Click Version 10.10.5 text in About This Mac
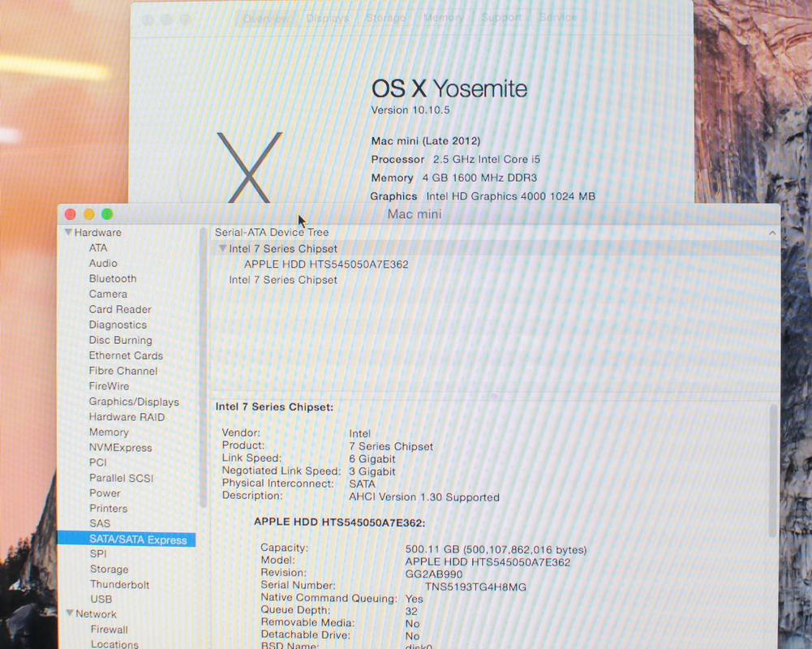 410,110
